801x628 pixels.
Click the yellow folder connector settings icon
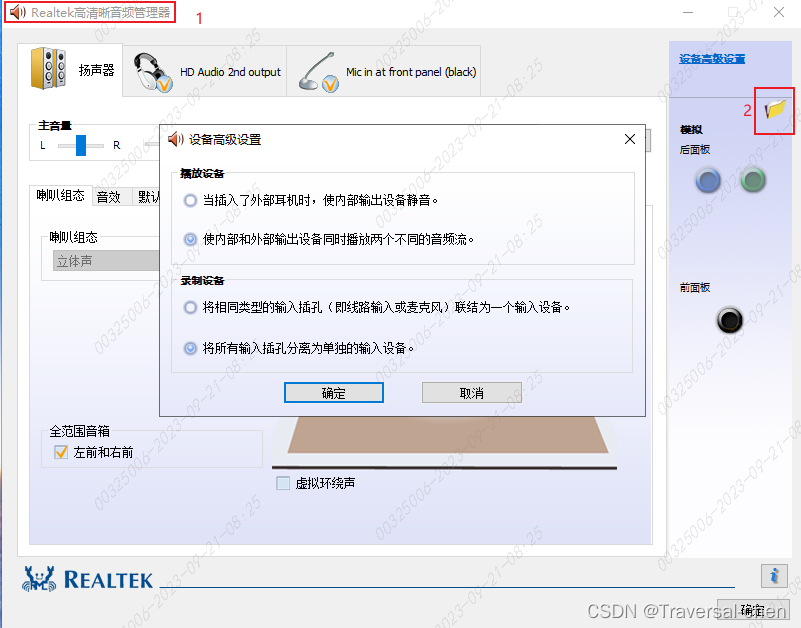(775, 109)
